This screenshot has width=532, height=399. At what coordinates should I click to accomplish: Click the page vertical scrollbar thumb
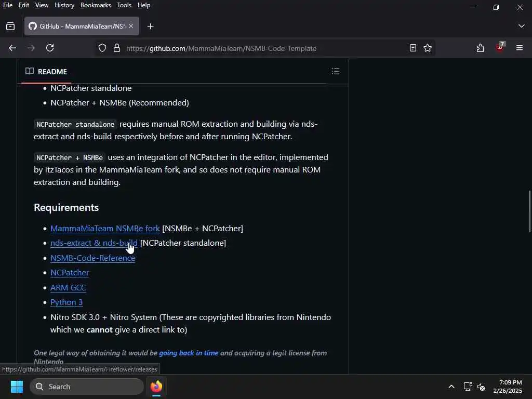(529, 211)
